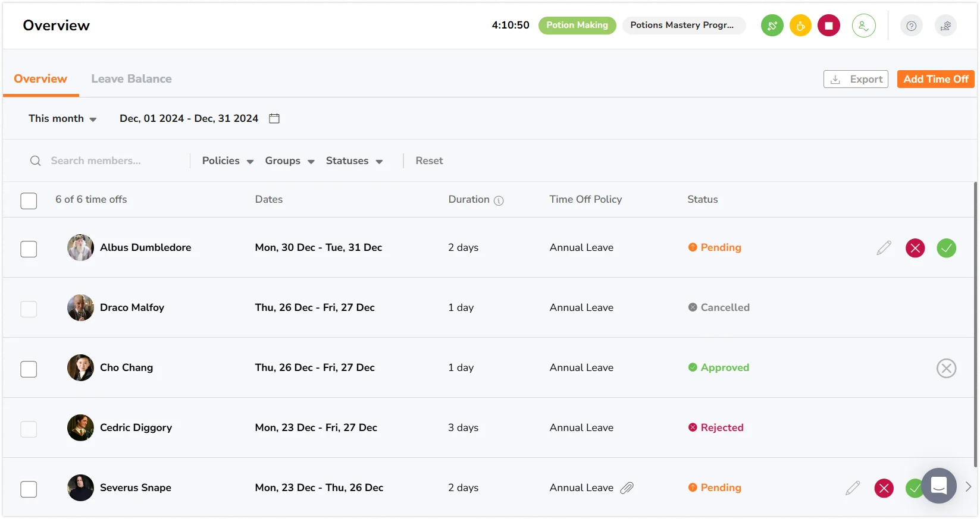This screenshot has width=980, height=519.
Task: Click Albus Dumbledore's avatar
Action: click(80, 247)
